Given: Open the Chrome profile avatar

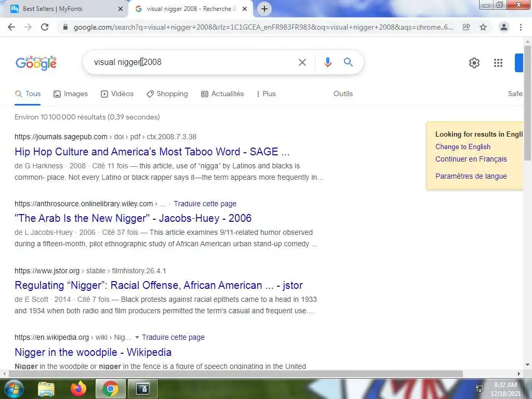Looking at the screenshot, I should (x=504, y=27).
